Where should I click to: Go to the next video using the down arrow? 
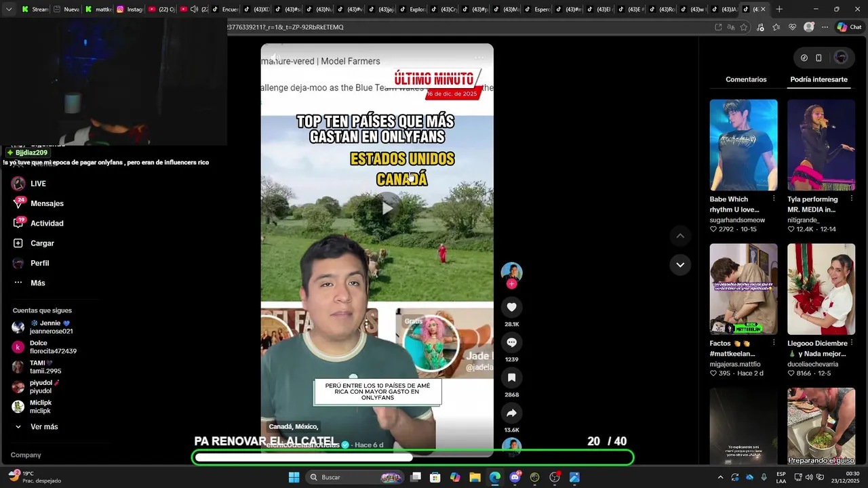pos(680,264)
